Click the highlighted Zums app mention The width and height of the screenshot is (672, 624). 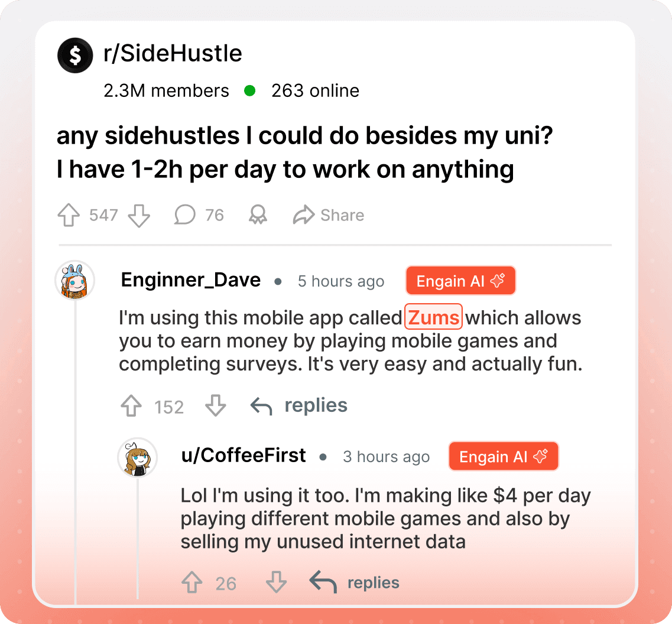(434, 318)
